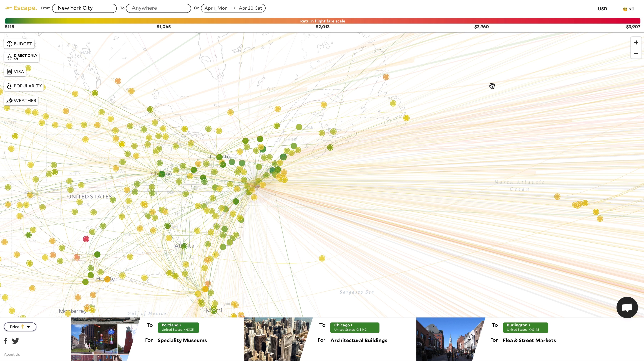Expand the Price sort dropdown
This screenshot has width=644, height=361.
[20, 327]
